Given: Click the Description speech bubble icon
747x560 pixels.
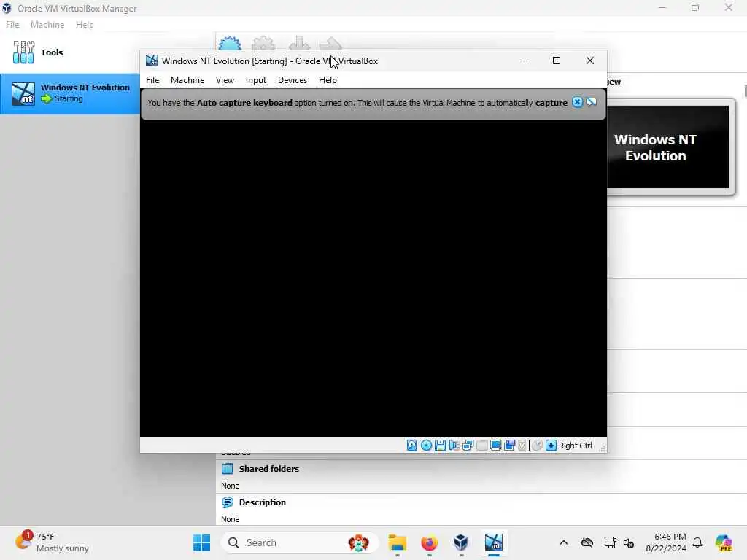Looking at the screenshot, I should point(228,502).
